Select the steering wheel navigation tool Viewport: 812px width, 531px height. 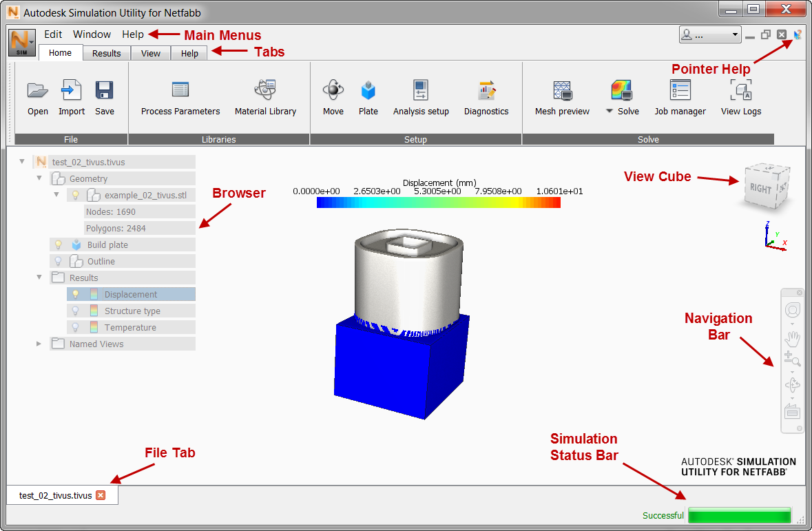click(792, 311)
